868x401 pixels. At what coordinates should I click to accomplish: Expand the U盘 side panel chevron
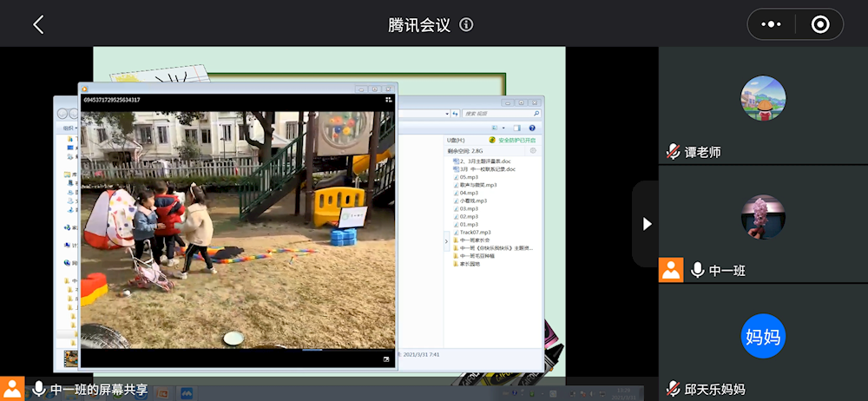[x=447, y=241]
